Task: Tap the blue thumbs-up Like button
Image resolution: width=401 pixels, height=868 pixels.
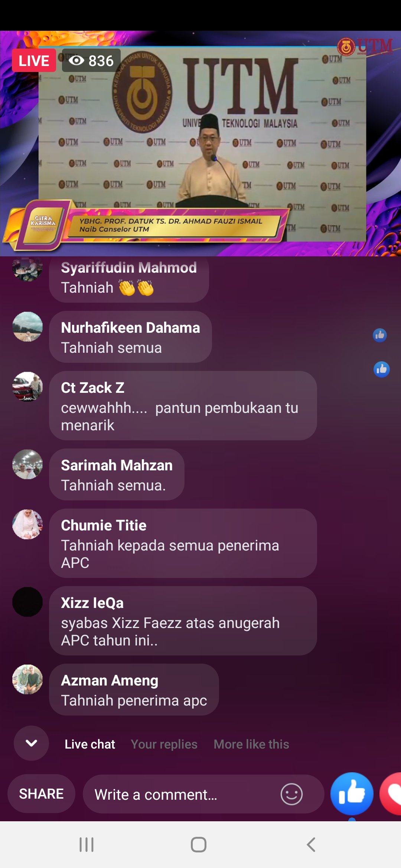Action: click(352, 794)
